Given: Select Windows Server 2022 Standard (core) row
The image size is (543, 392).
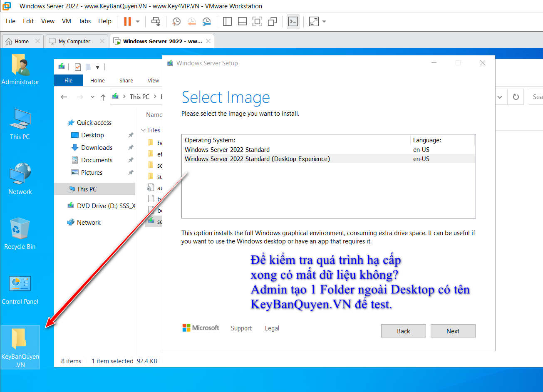Looking at the screenshot, I should coord(328,150).
